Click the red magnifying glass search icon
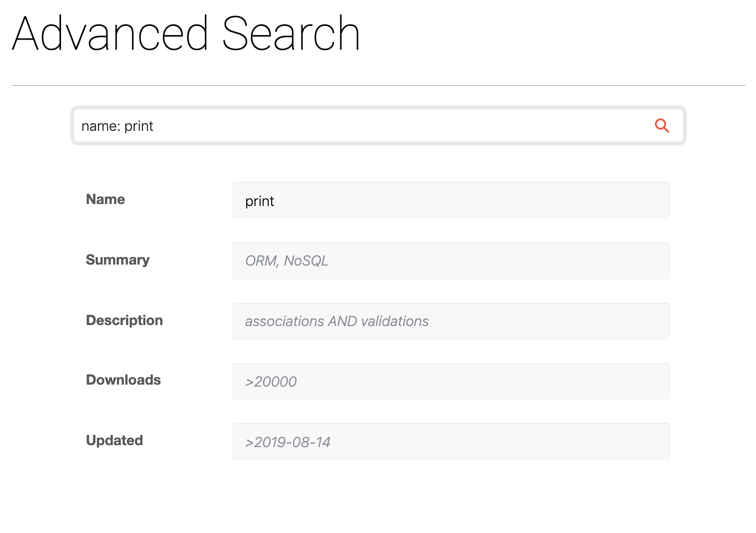 point(661,126)
